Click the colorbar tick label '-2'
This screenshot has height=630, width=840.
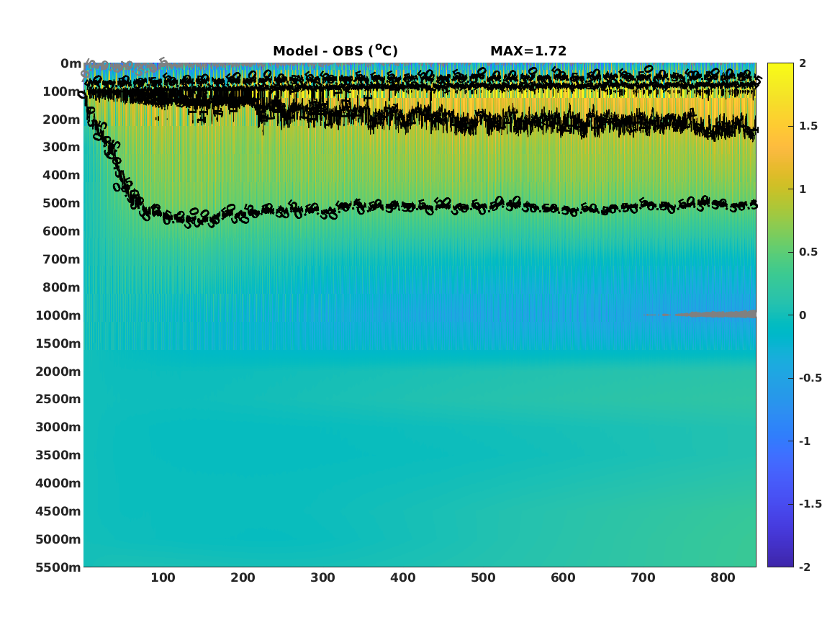(x=805, y=567)
